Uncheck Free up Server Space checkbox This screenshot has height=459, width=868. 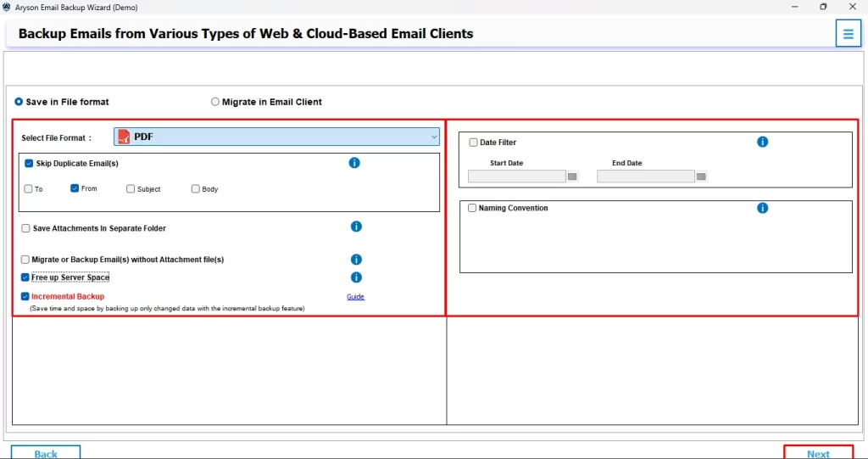(x=25, y=277)
